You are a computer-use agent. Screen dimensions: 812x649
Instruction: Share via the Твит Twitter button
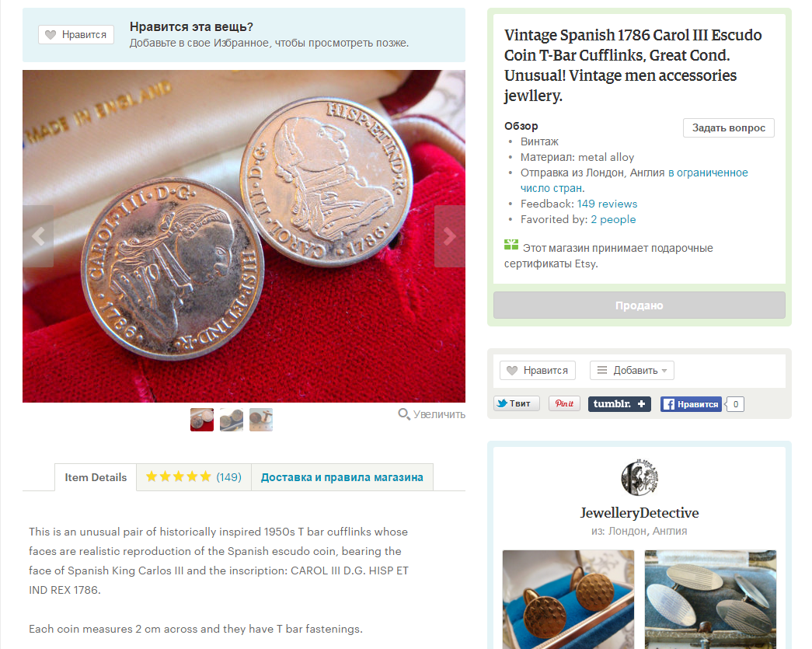coord(516,403)
